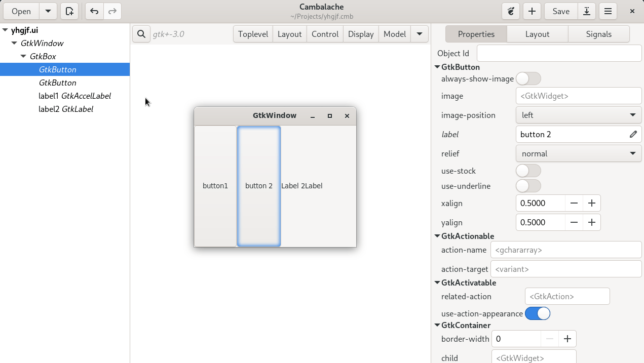Open the Control widget group
The width and height of the screenshot is (644, 363).
pos(325,34)
